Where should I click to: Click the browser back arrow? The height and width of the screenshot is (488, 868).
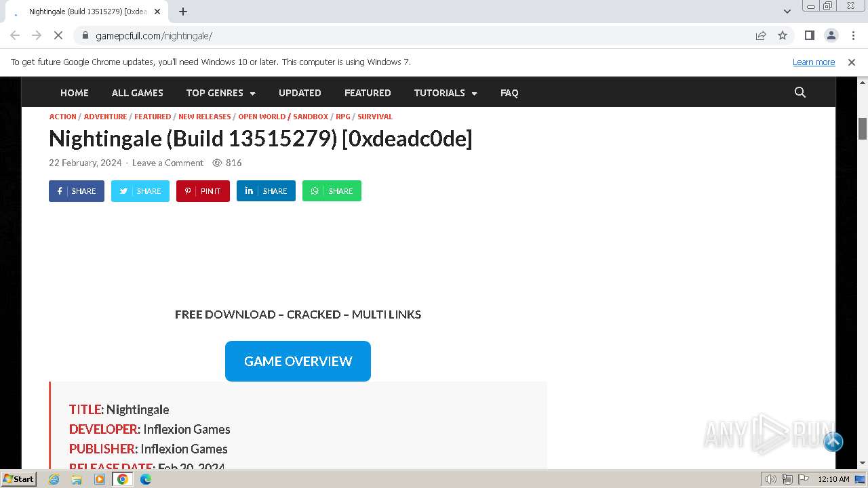(x=15, y=35)
